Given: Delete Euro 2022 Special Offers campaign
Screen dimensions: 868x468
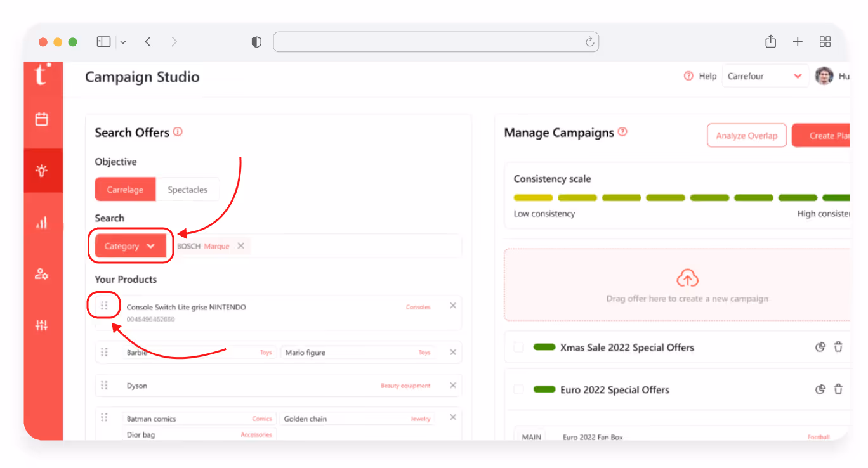Looking at the screenshot, I should click(838, 389).
